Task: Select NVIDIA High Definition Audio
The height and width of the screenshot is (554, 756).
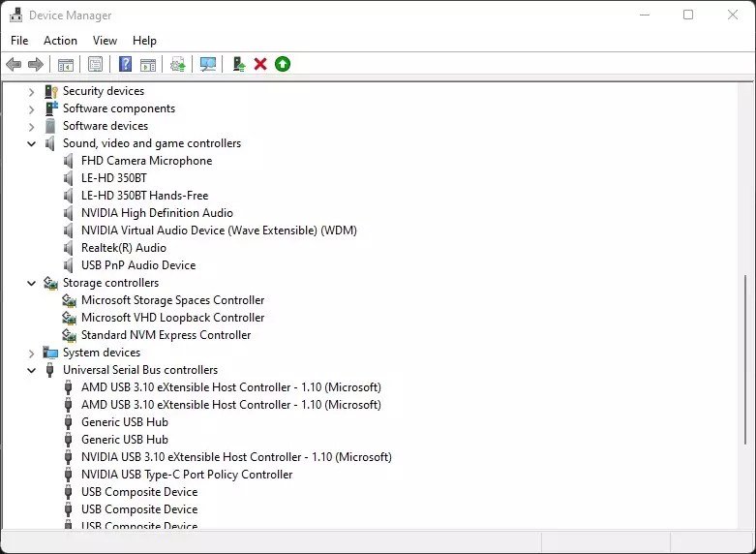Action: point(157,213)
